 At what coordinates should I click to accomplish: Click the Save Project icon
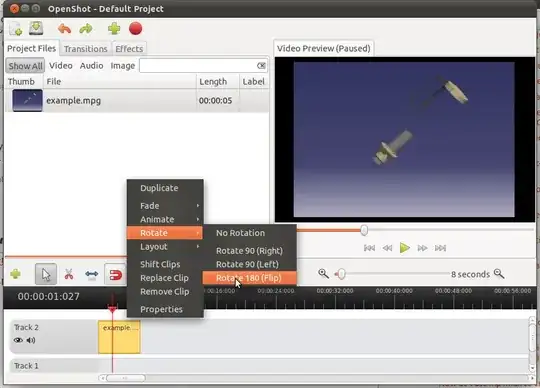coord(36,29)
